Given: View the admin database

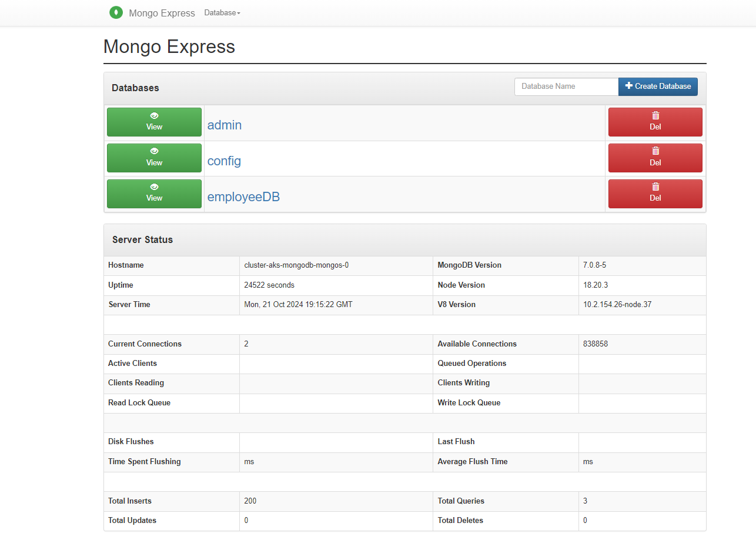Looking at the screenshot, I should (154, 122).
